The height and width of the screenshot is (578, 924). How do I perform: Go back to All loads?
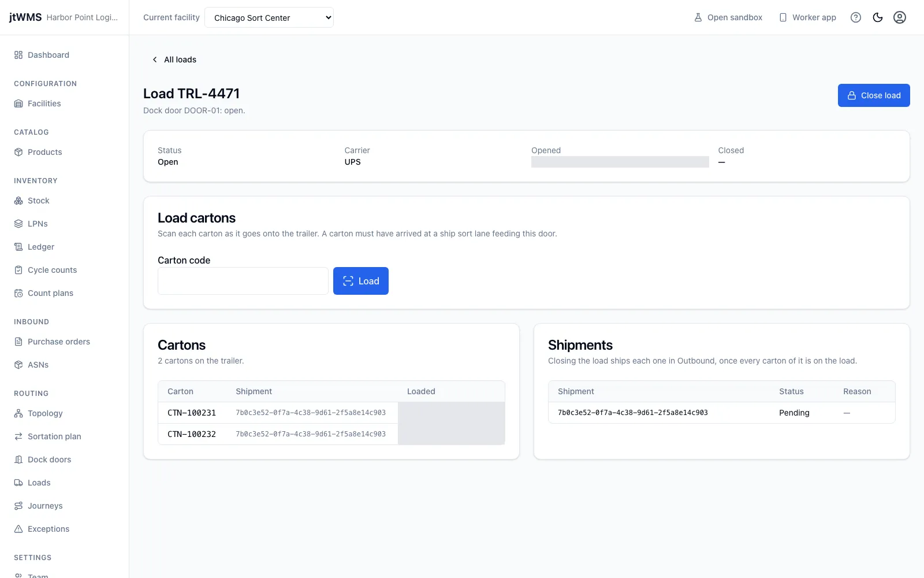pyautogui.click(x=174, y=60)
